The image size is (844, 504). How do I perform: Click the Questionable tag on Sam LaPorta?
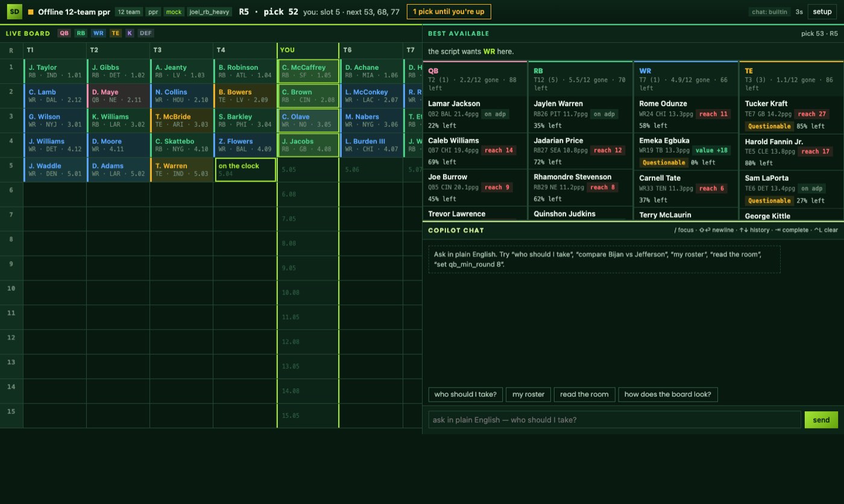[x=769, y=201]
